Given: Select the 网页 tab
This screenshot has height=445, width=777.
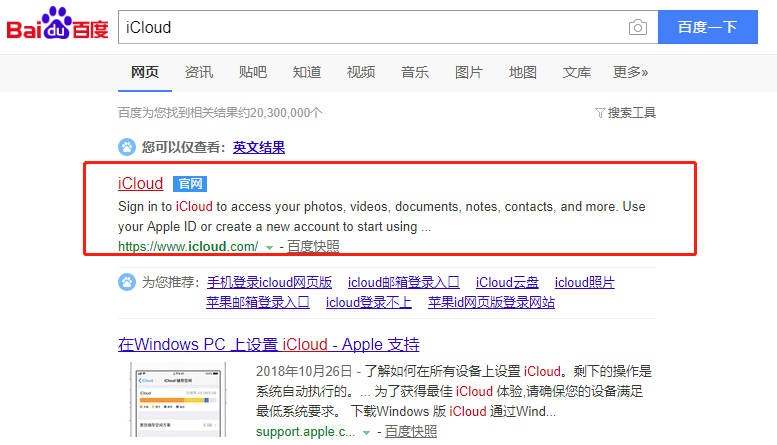Looking at the screenshot, I should [145, 72].
